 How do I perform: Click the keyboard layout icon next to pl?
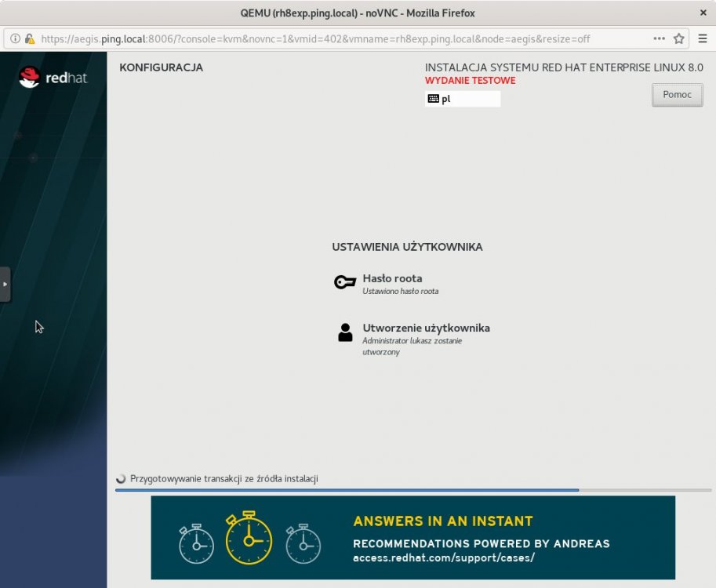pos(434,99)
